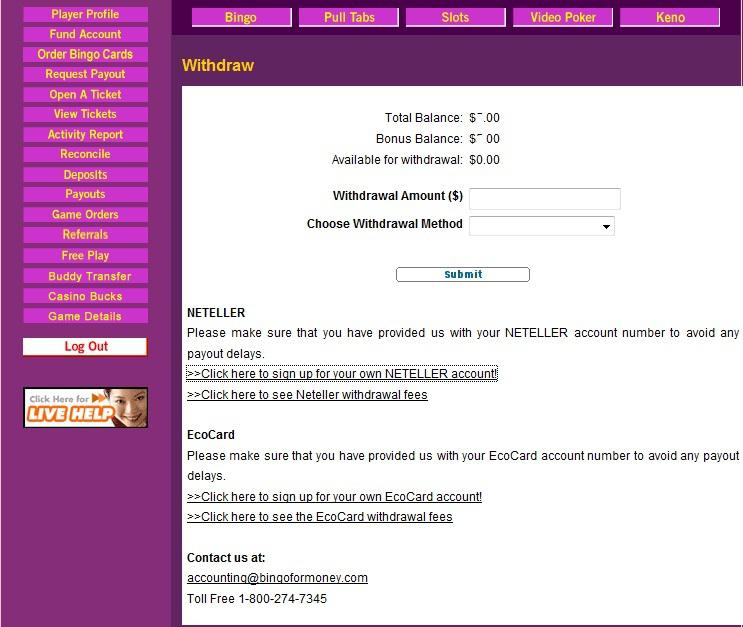Open the Choose Withdrawal Method dropdown
Viewport: 743px width, 627px height.
point(541,226)
